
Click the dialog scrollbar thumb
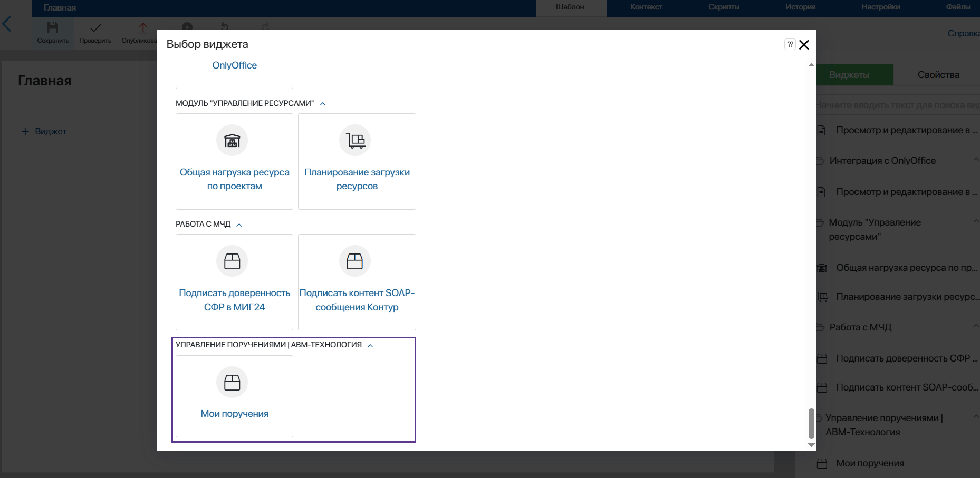click(811, 423)
